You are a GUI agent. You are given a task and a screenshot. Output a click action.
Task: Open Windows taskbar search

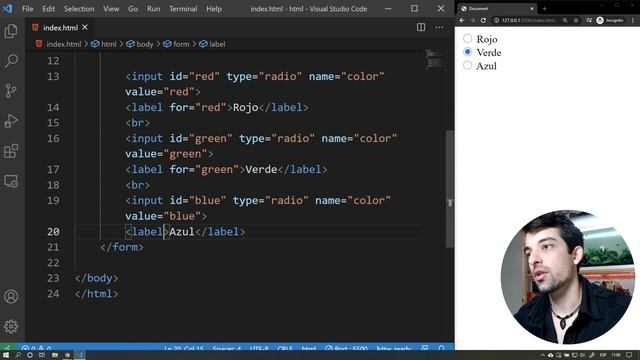pos(18,355)
